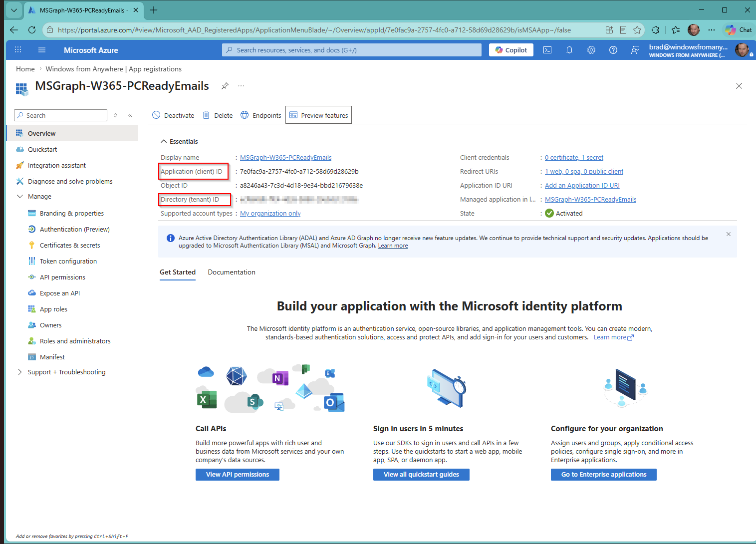Focus the top resource search box
The image size is (756, 544).
[x=352, y=50]
